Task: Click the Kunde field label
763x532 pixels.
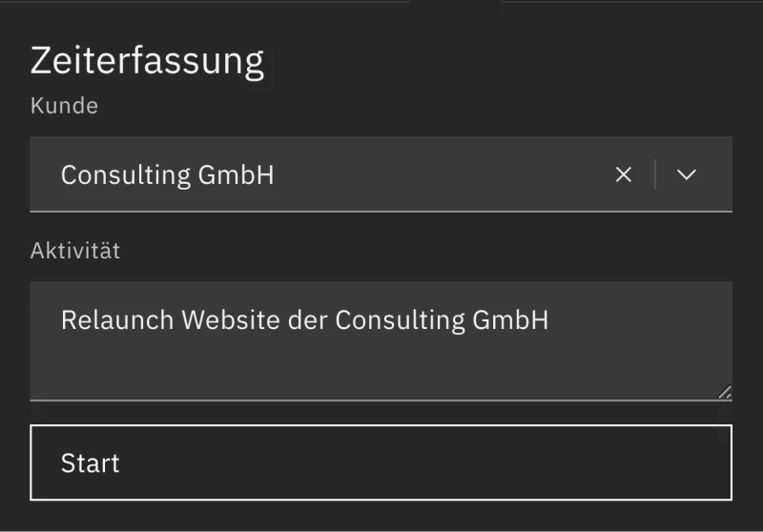Action: 64,105
